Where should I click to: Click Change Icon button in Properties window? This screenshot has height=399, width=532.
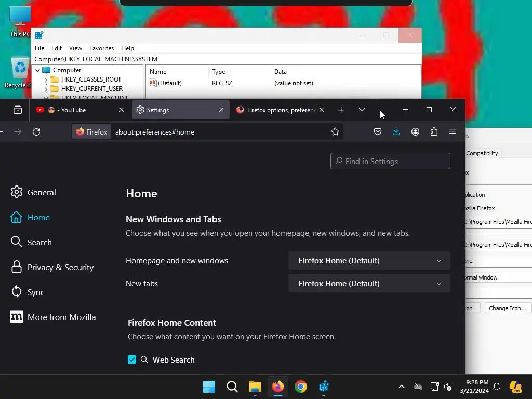[508, 308]
